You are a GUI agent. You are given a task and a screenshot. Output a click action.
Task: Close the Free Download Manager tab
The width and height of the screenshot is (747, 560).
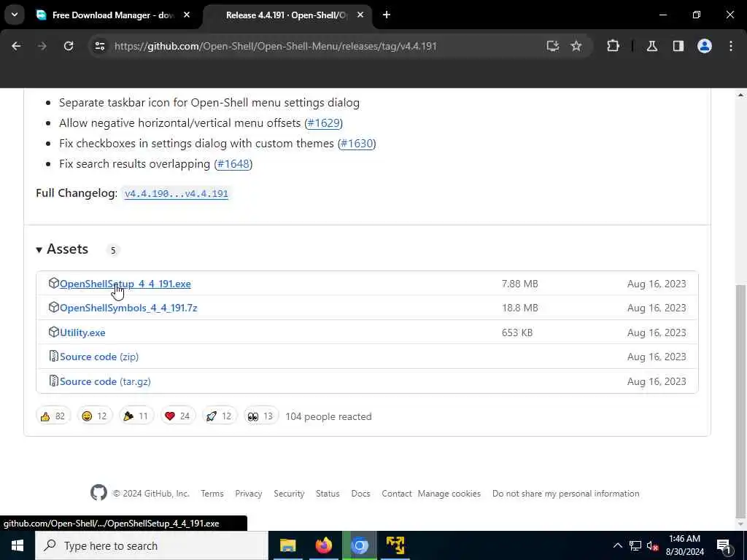click(187, 15)
